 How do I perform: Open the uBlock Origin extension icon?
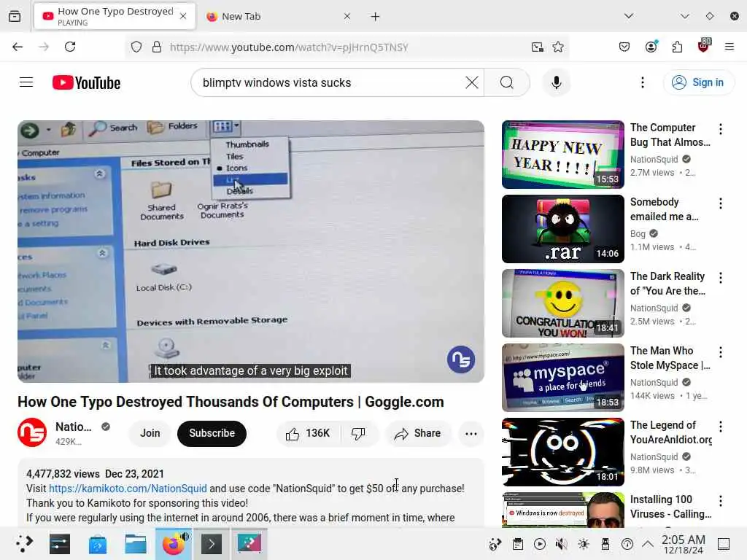(704, 46)
